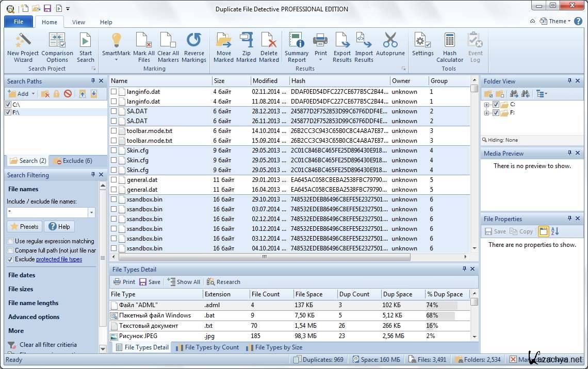Mark the general.dat file checkbox
The image size is (588, 369).
(x=114, y=180)
